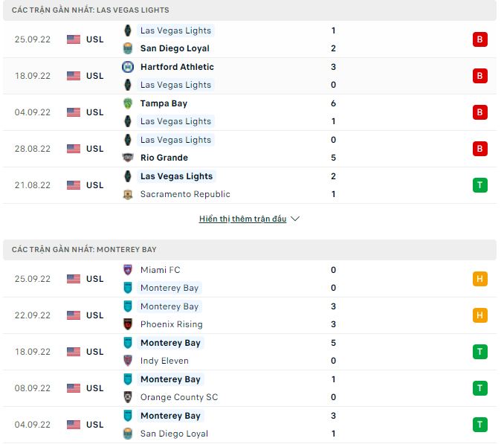Open the Tampa Bay team name link
The width and height of the screenshot is (504, 444).
(x=164, y=103)
